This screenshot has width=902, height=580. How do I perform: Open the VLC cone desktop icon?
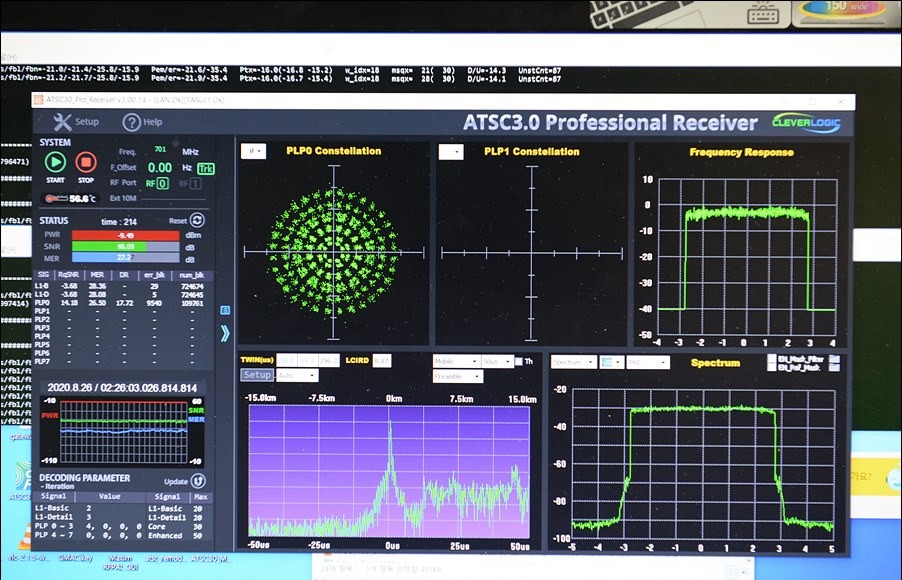pos(25,538)
